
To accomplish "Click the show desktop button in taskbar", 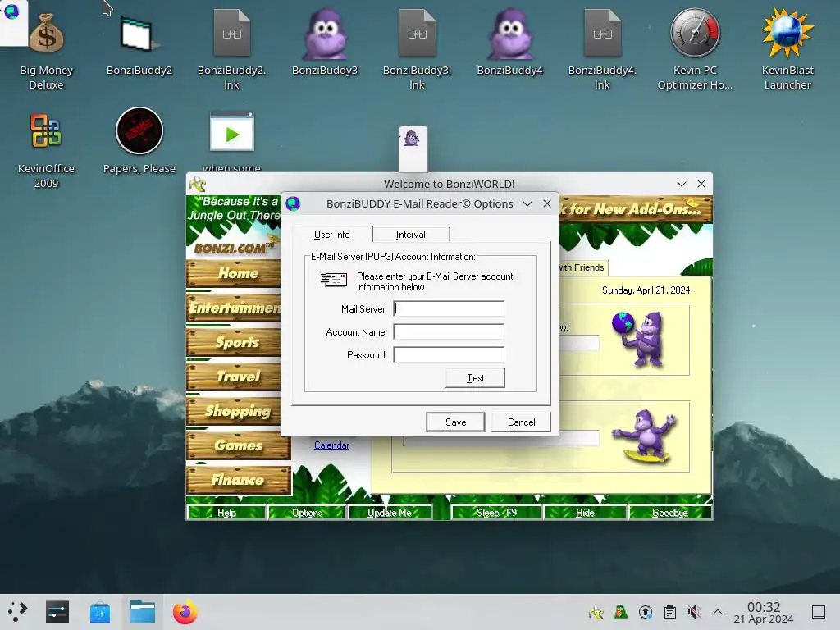I will (x=819, y=612).
